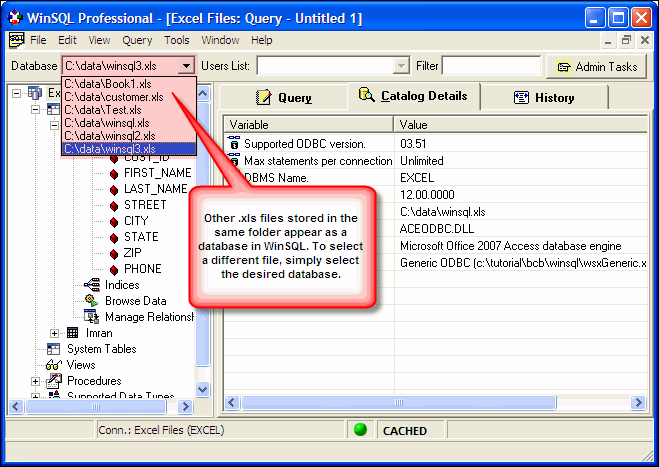Select C:\data\Book1.xls from database list
Image resolution: width=659 pixels, height=467 pixels.
click(129, 84)
